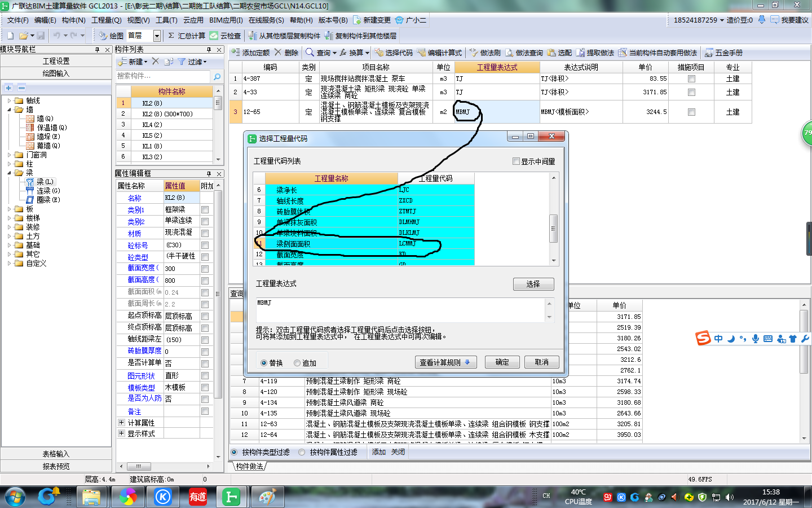Open the 过滤 filter dropdown
Image resolution: width=812 pixels, height=508 pixels.
[x=205, y=62]
